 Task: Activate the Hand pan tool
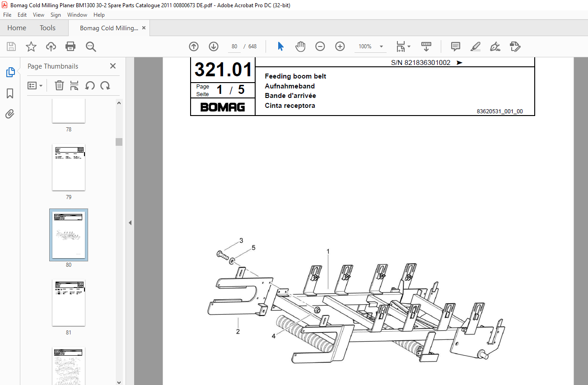(300, 46)
